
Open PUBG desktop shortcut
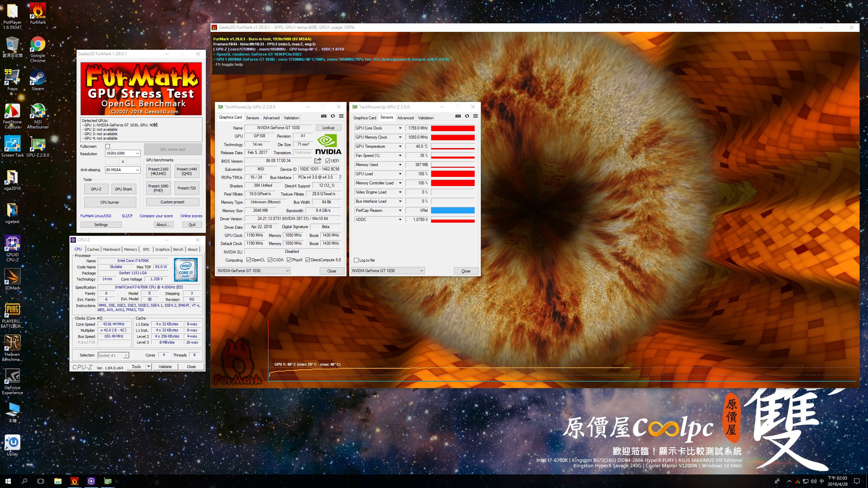point(13,315)
